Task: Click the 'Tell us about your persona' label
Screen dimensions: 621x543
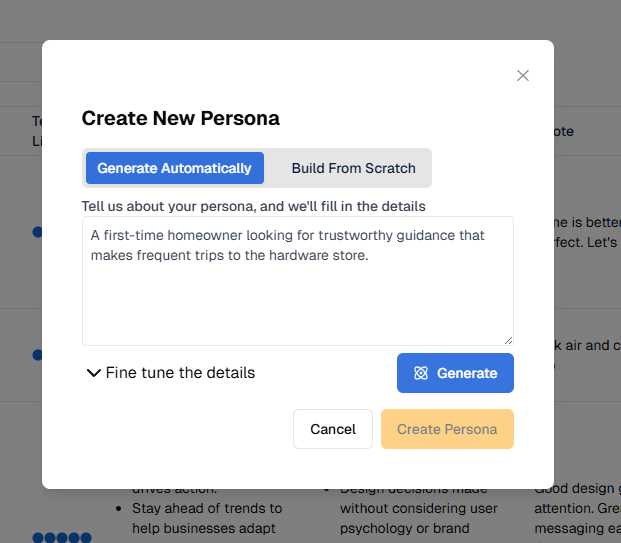Action: pos(253,206)
